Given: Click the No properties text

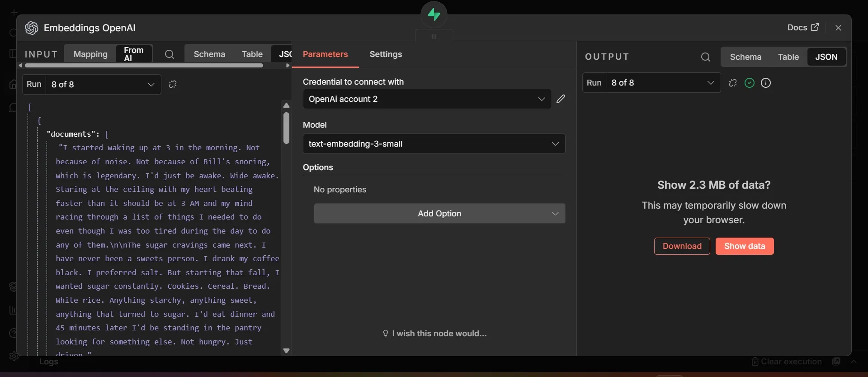Looking at the screenshot, I should click(340, 190).
